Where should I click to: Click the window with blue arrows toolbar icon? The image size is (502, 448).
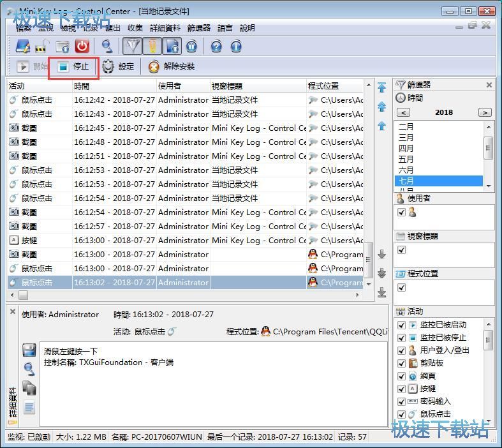[63, 47]
